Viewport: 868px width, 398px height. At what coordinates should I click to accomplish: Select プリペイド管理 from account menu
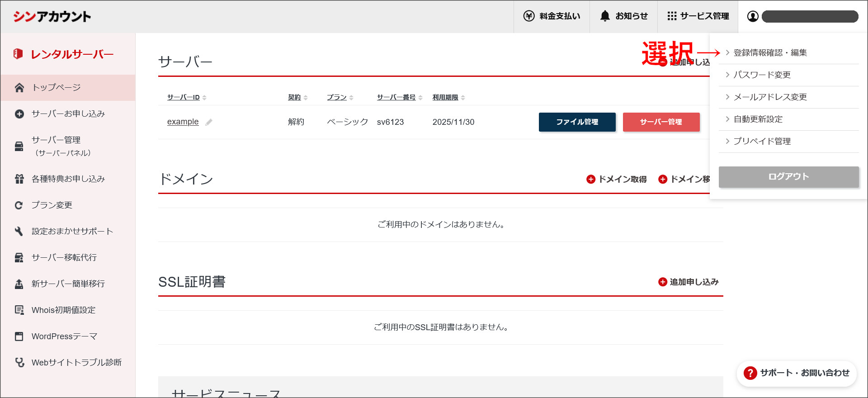coord(788,142)
